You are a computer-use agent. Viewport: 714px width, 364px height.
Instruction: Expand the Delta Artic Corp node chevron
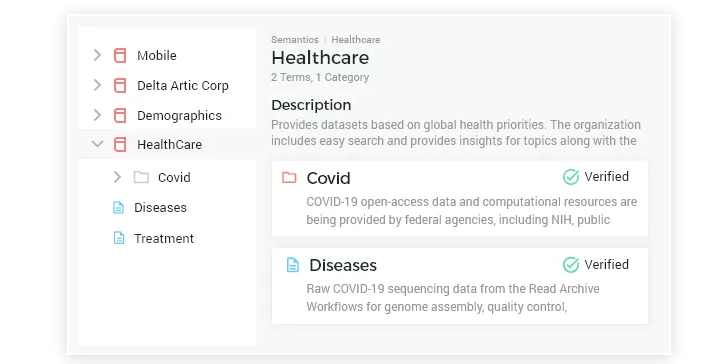pos(97,85)
